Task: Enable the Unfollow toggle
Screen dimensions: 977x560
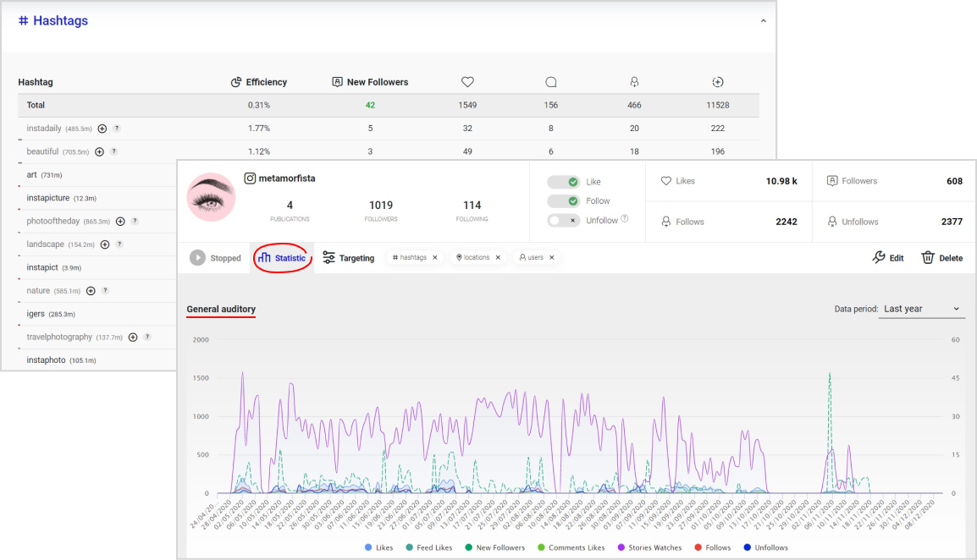Action: [563, 220]
